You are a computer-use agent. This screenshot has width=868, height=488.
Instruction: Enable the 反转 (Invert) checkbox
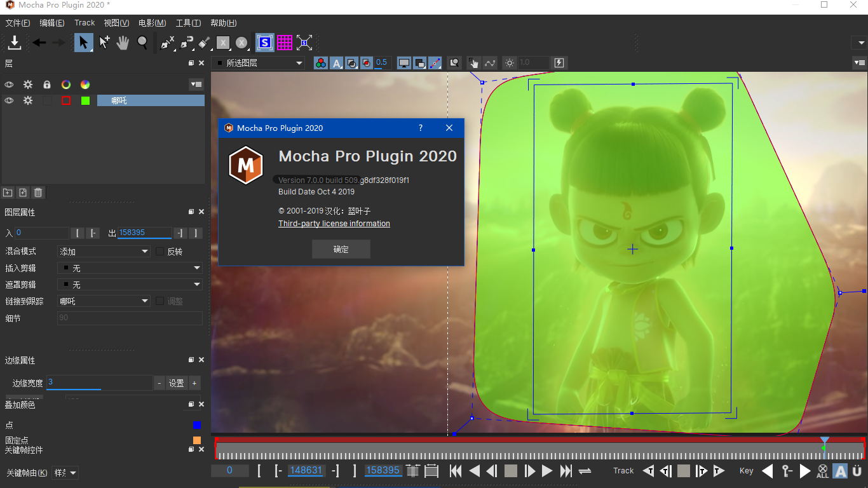point(160,251)
